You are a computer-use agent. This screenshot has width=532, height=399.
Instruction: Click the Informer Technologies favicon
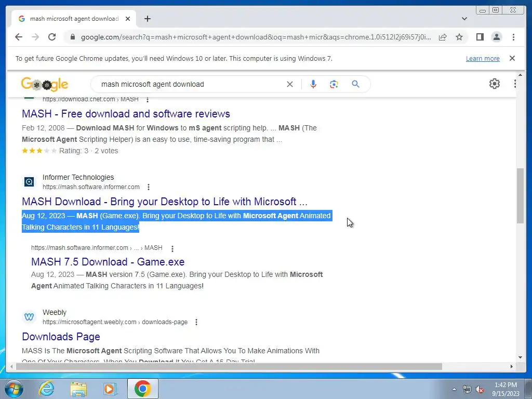(x=29, y=182)
